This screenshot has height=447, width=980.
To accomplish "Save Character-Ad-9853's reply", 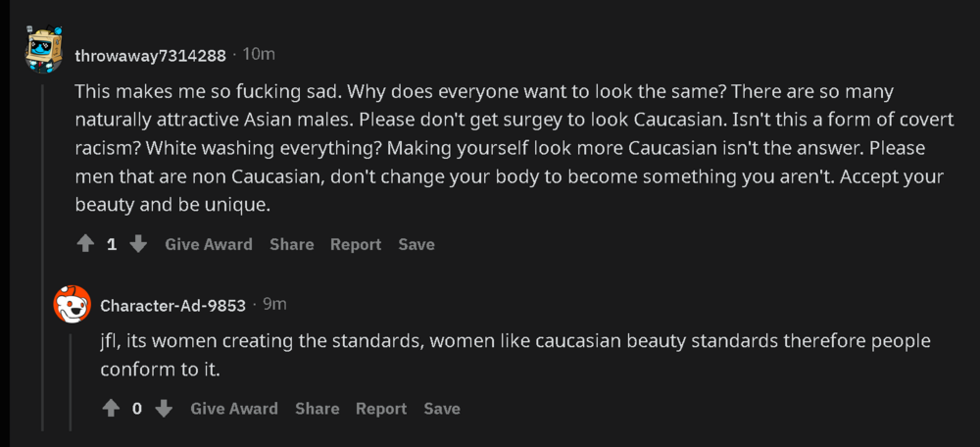I will [x=442, y=409].
